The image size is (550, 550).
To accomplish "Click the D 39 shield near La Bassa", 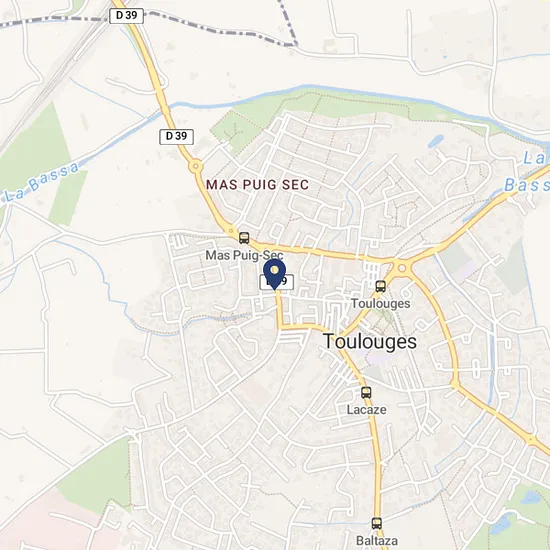I will click(x=176, y=137).
